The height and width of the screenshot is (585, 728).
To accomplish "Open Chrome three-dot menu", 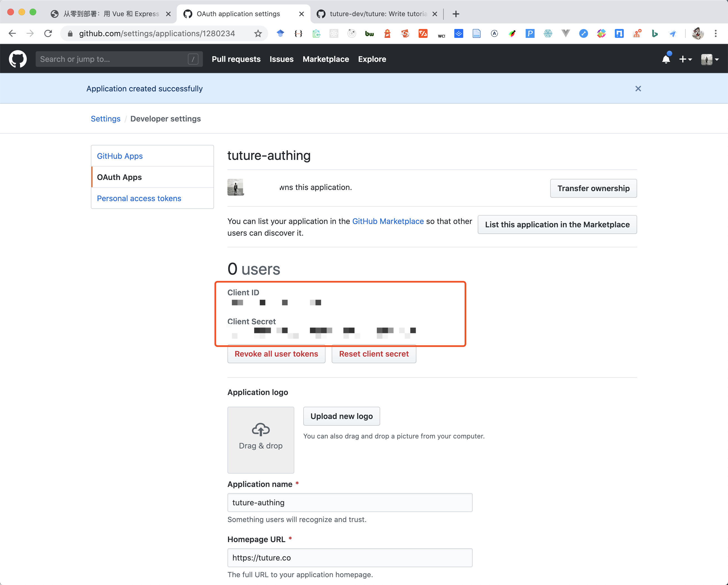I will click(x=715, y=33).
